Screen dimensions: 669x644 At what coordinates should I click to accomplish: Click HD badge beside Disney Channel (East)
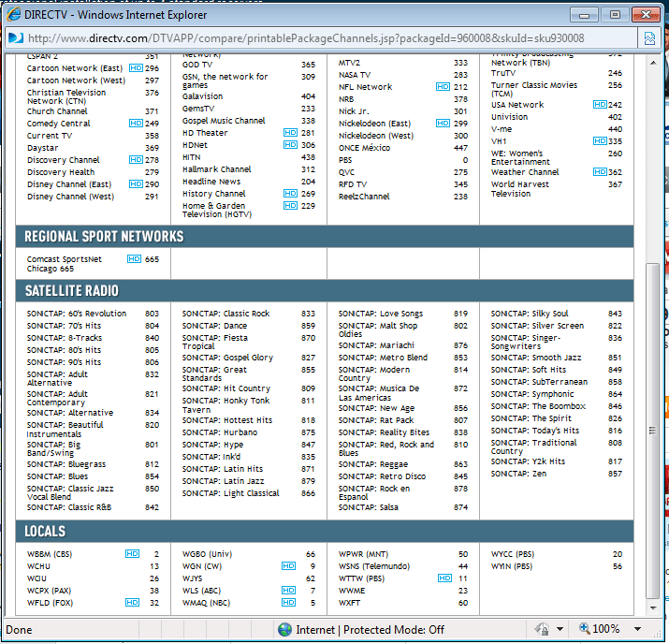click(136, 184)
